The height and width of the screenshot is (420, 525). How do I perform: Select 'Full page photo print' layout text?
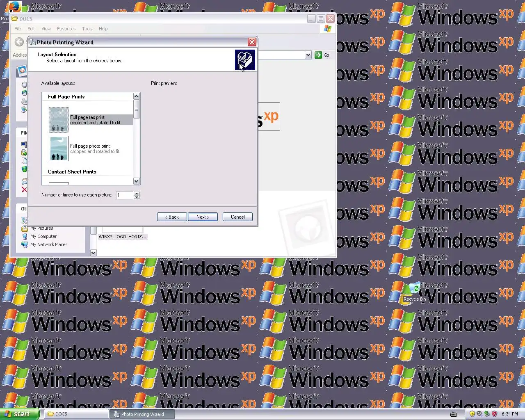click(x=95, y=148)
